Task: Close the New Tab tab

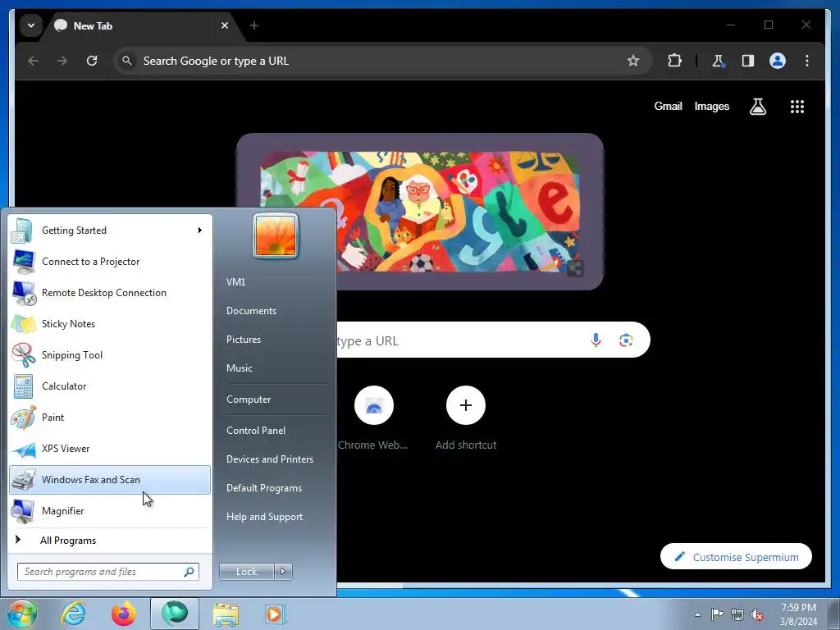Action: click(x=225, y=25)
